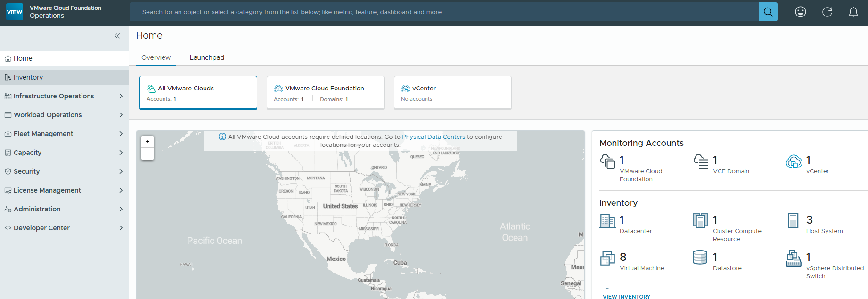The height and width of the screenshot is (299, 868).
Task: Zoom in on the map
Action: [x=147, y=141]
